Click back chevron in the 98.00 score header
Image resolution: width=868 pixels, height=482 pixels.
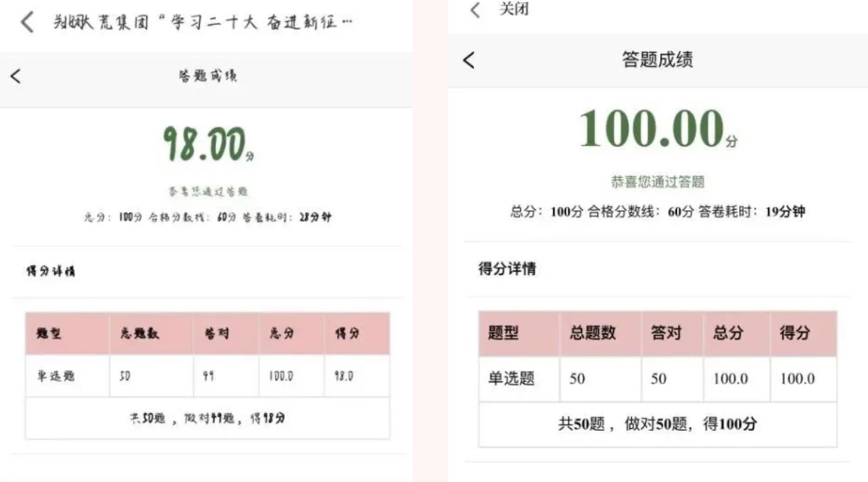click(x=16, y=76)
